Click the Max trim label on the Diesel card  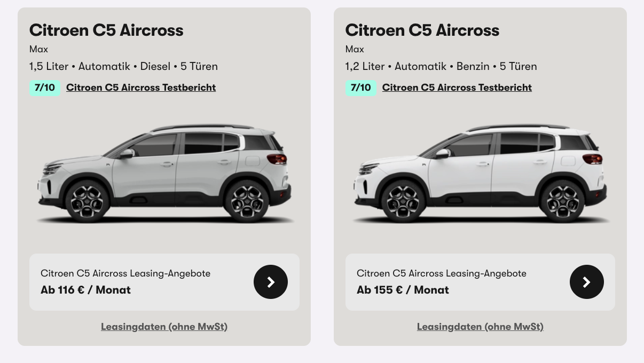[x=38, y=49]
